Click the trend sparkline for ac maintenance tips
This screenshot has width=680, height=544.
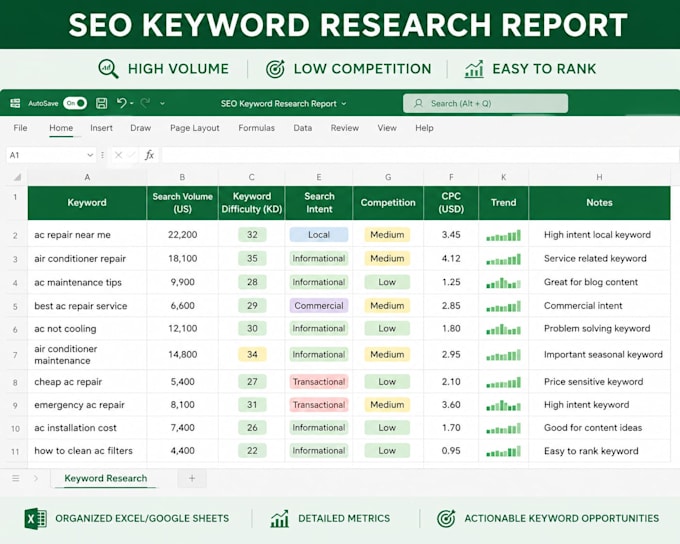[x=503, y=283]
